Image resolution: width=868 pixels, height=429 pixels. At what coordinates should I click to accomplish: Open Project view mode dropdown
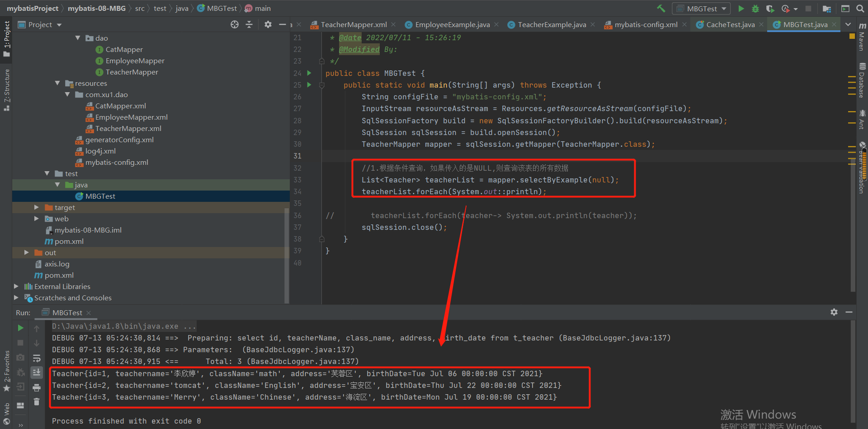59,25
